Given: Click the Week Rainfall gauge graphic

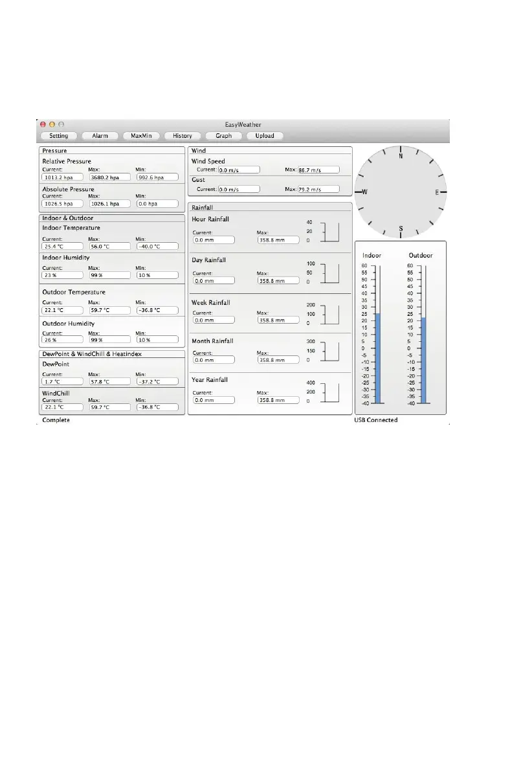Looking at the screenshot, I should [331, 314].
